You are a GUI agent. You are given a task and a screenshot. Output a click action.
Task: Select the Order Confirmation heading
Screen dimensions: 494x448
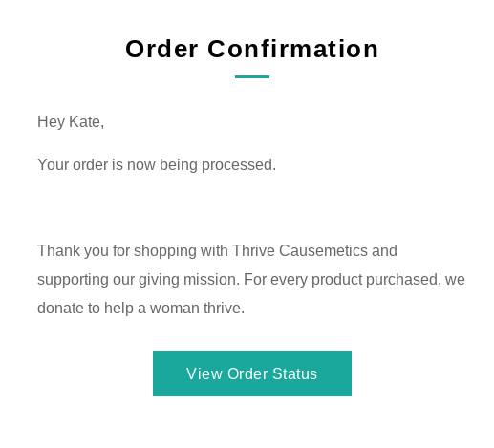pos(252,49)
